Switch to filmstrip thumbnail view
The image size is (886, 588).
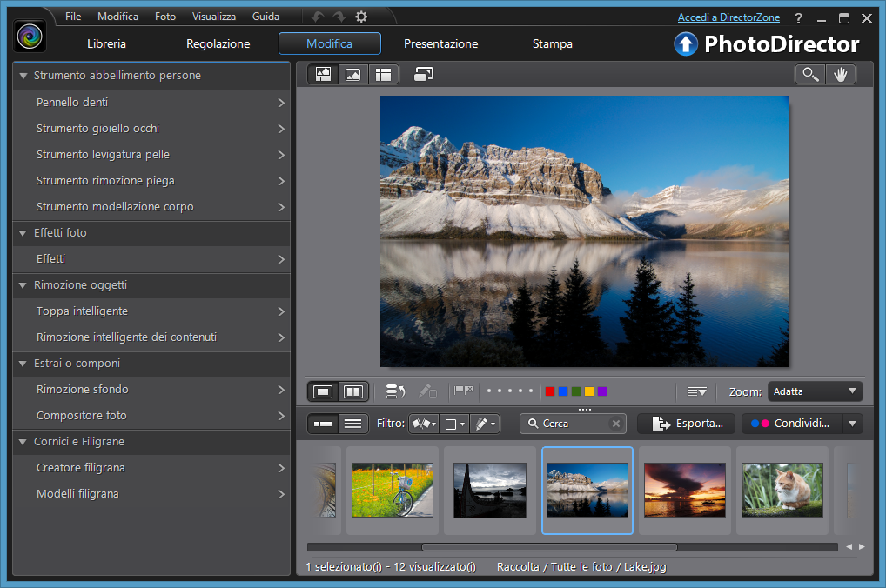(323, 424)
